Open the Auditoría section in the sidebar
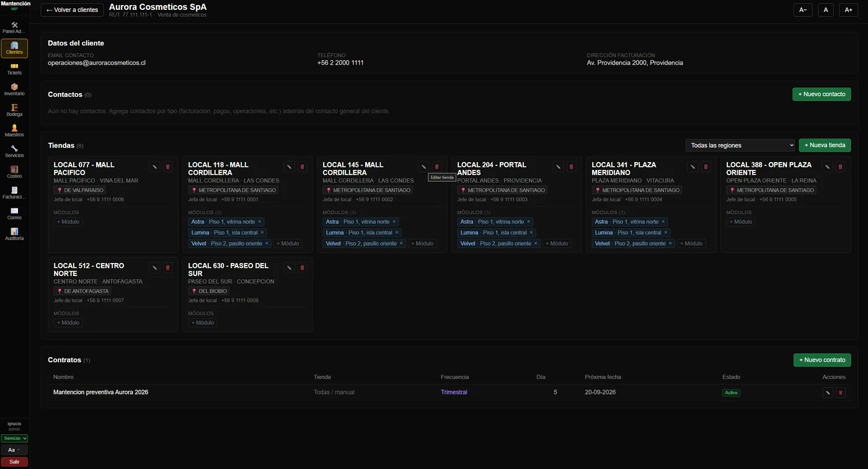 pos(14,234)
